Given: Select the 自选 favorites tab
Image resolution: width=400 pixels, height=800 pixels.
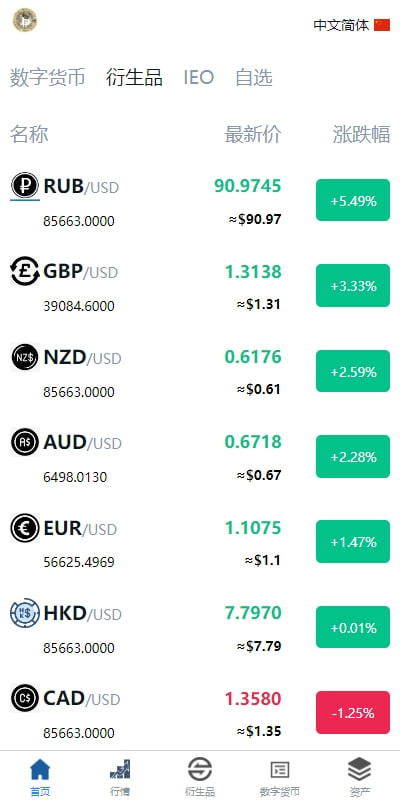Looking at the screenshot, I should (254, 78).
